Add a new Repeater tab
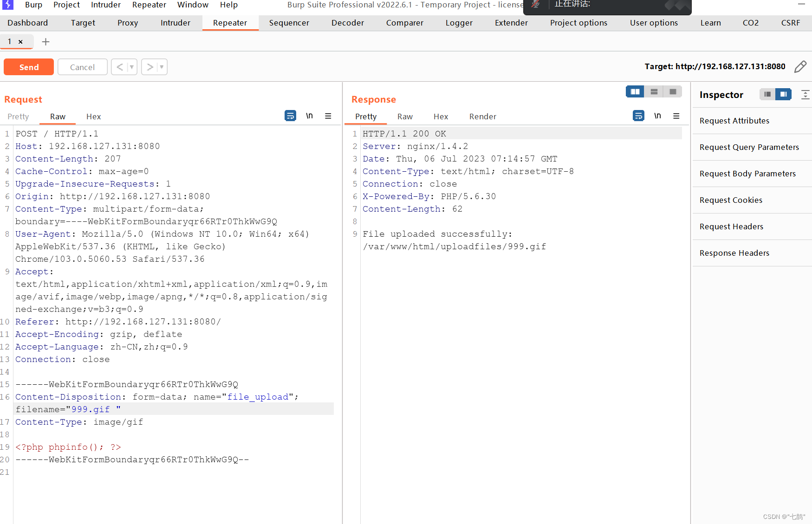812x524 pixels. [x=45, y=42]
